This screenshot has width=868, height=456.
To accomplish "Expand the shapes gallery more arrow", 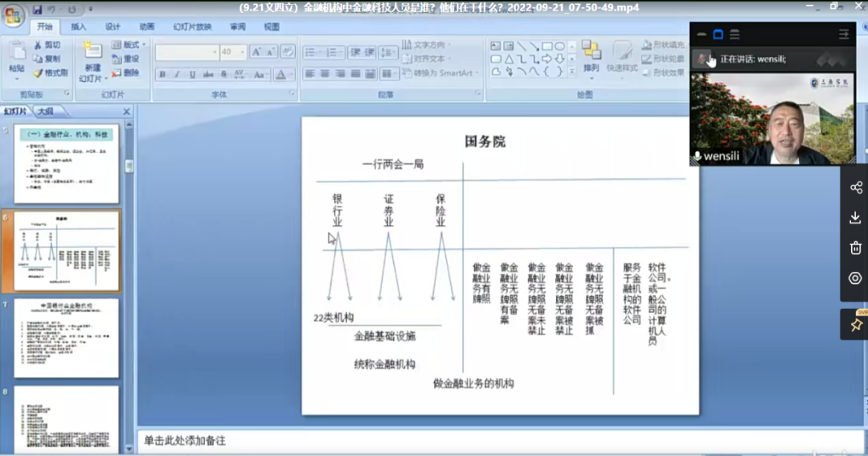I will pos(571,72).
